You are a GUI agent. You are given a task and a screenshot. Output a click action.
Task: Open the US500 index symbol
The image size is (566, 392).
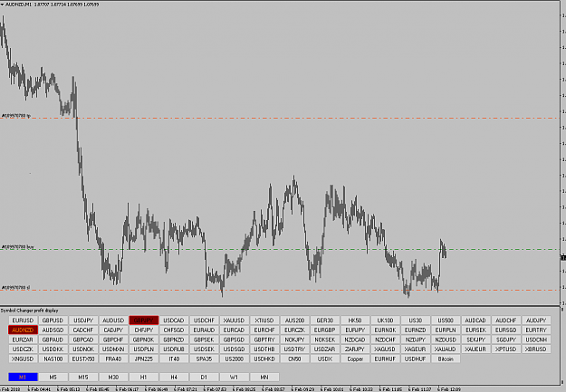pyautogui.click(x=446, y=320)
